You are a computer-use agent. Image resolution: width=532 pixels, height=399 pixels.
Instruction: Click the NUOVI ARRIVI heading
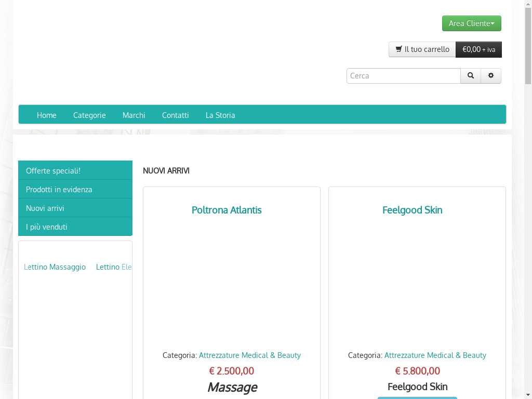tap(166, 170)
